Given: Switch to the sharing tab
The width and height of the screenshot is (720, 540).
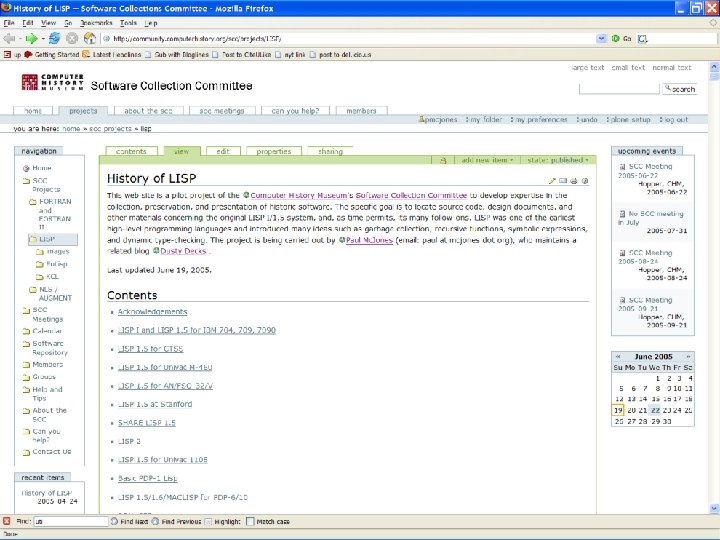Looking at the screenshot, I should [330, 151].
